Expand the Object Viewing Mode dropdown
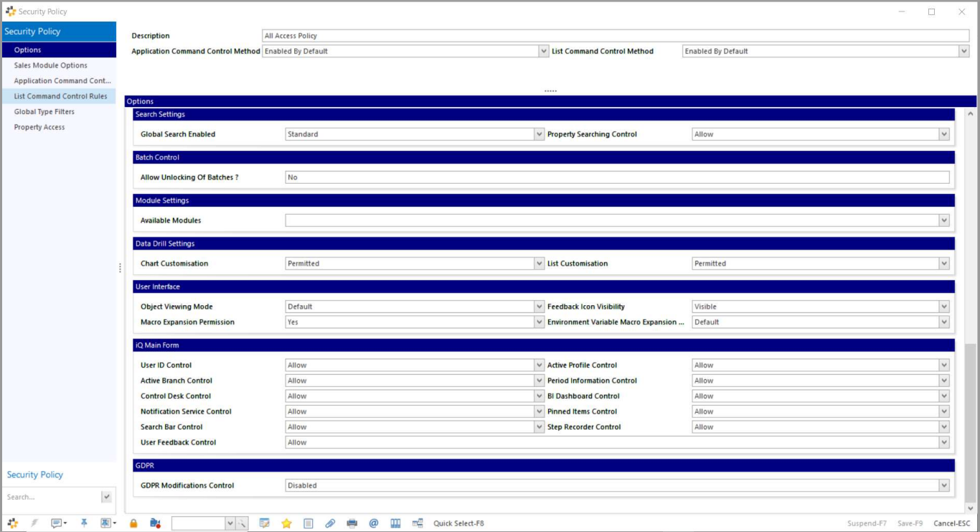The image size is (980, 532). (540, 307)
